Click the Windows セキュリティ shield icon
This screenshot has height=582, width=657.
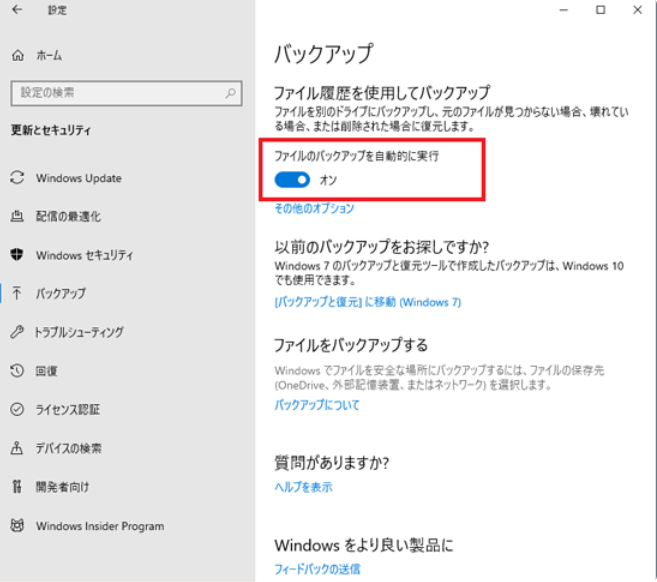17,254
